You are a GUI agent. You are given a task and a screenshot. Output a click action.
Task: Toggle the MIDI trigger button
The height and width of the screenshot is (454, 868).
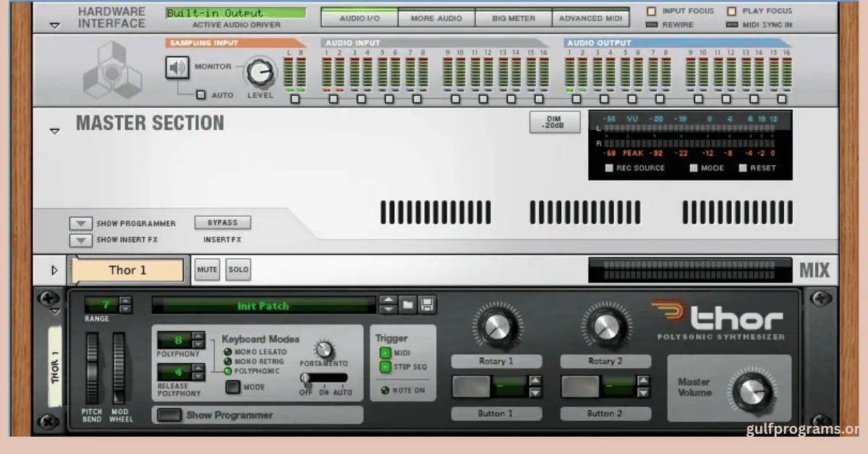tap(386, 353)
